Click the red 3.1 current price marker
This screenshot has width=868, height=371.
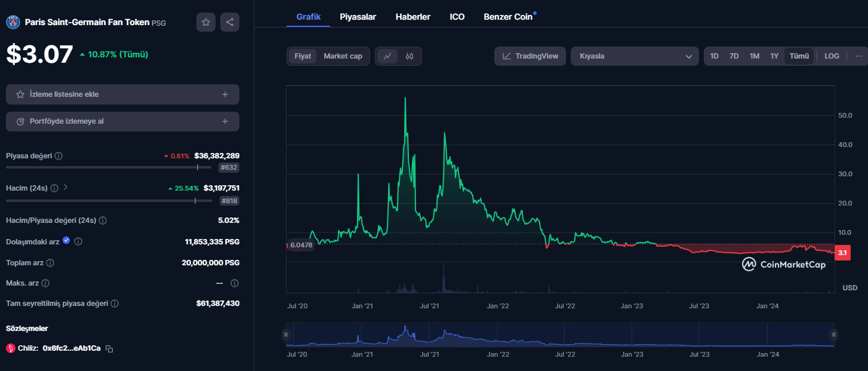pyautogui.click(x=842, y=253)
